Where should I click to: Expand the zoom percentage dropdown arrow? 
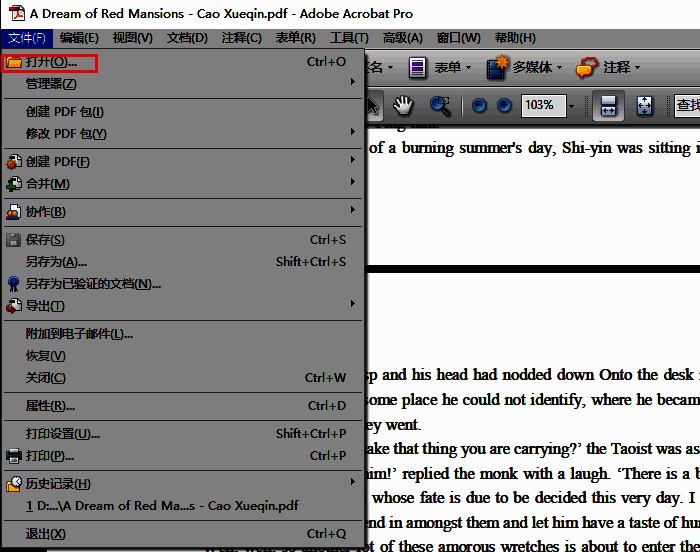[571, 105]
